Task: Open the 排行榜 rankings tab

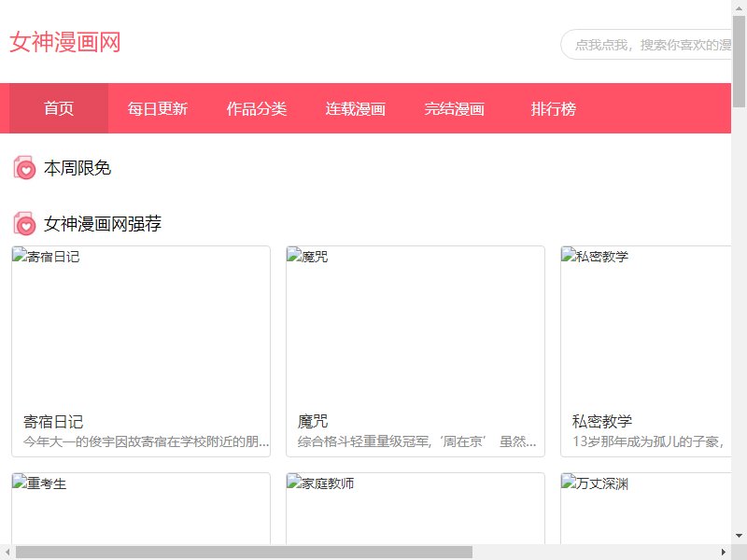Action: point(554,108)
